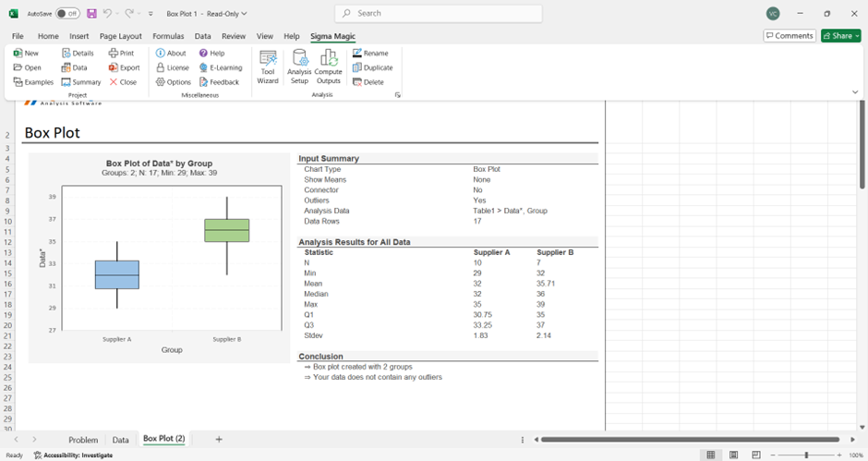868x461 pixels.
Task: Go to the next sheet tab arrow
Action: click(34, 440)
